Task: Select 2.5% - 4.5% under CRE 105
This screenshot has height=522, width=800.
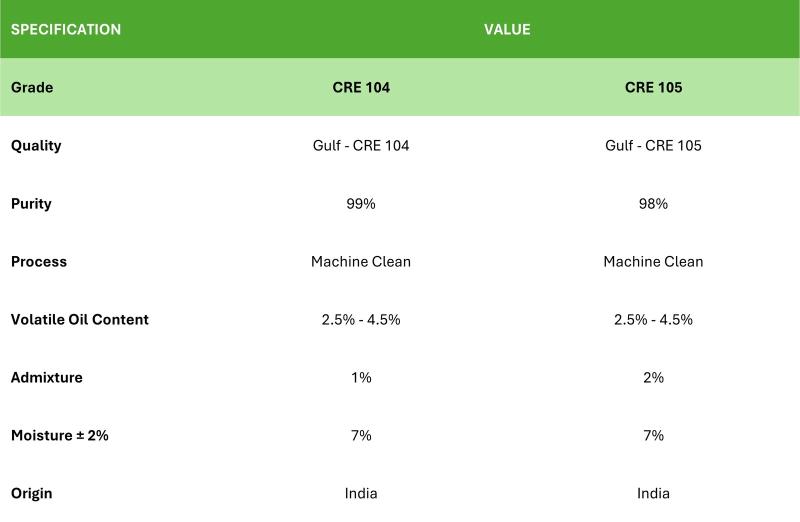Action: pos(654,319)
